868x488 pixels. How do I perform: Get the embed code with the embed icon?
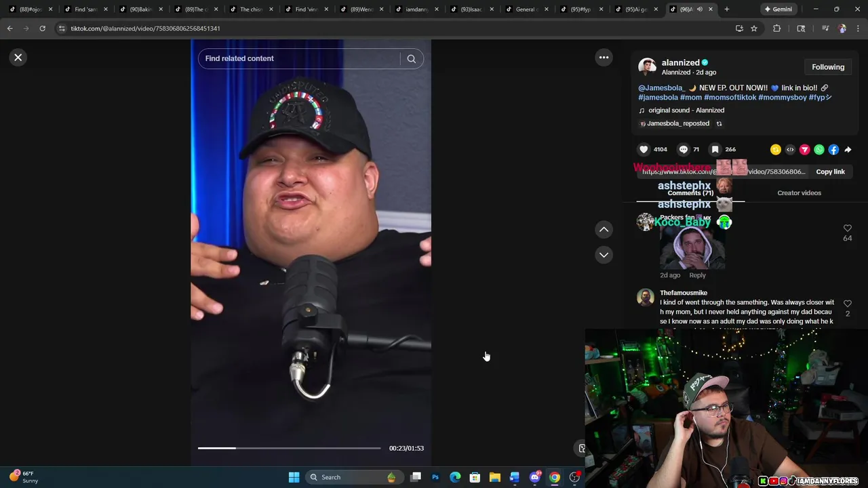(x=790, y=150)
